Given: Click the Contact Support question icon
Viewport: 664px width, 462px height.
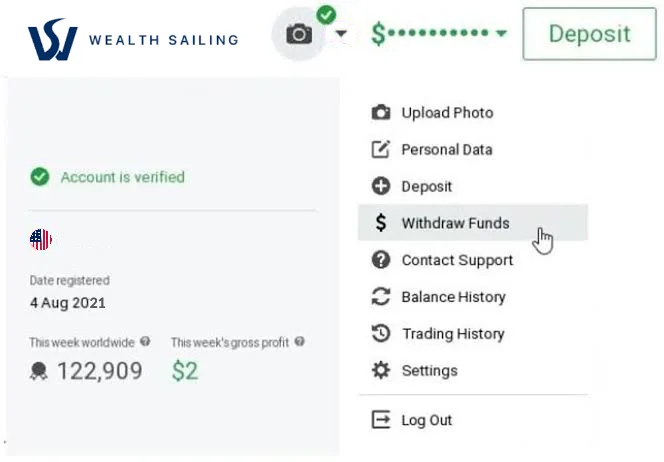Looking at the screenshot, I should click(x=380, y=260).
